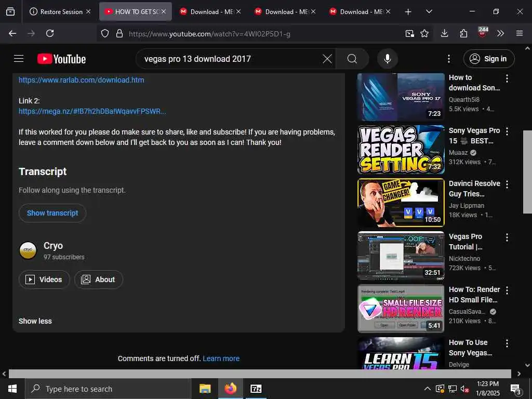Go to YouTube home via logo
Viewport: 532px width, 399px height.
point(61,59)
